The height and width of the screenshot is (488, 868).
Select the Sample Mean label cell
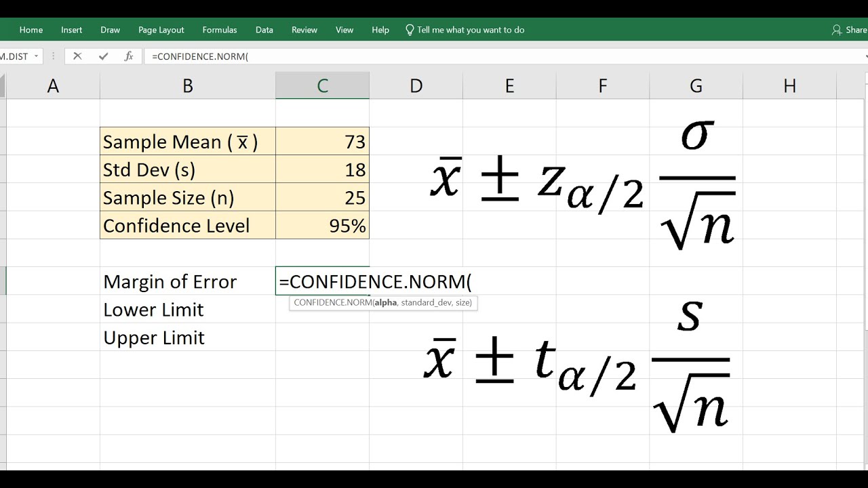pyautogui.click(x=188, y=142)
